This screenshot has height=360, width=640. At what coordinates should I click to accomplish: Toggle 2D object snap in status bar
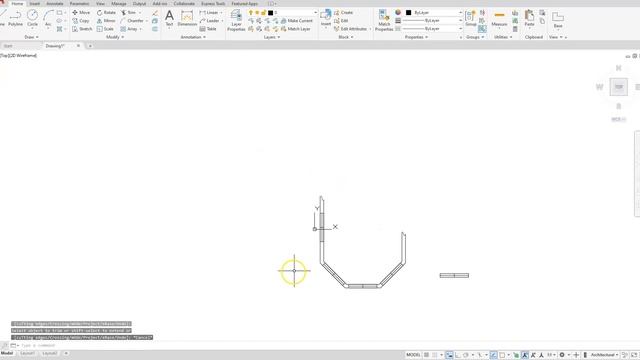(x=502, y=355)
